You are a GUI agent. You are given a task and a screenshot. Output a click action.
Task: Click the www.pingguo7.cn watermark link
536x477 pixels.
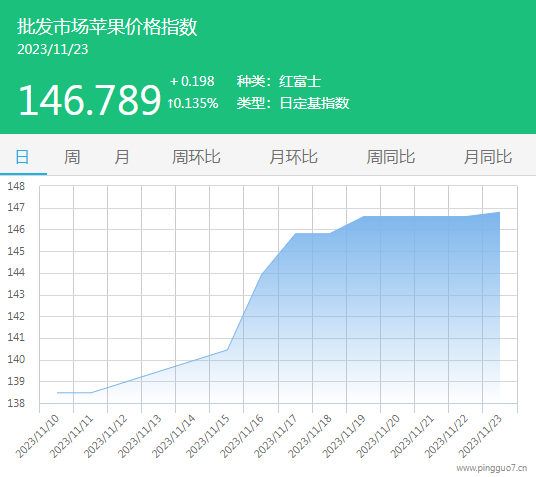click(492, 468)
